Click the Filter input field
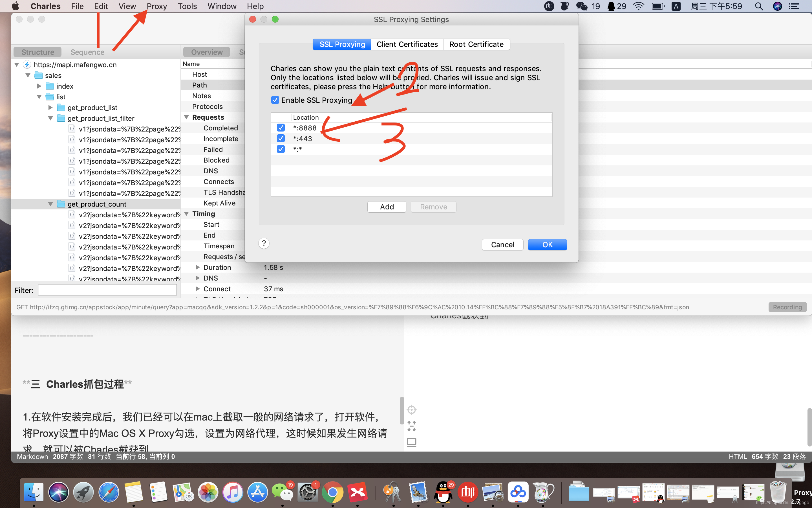Screen dimensions: 812x508 point(107,290)
